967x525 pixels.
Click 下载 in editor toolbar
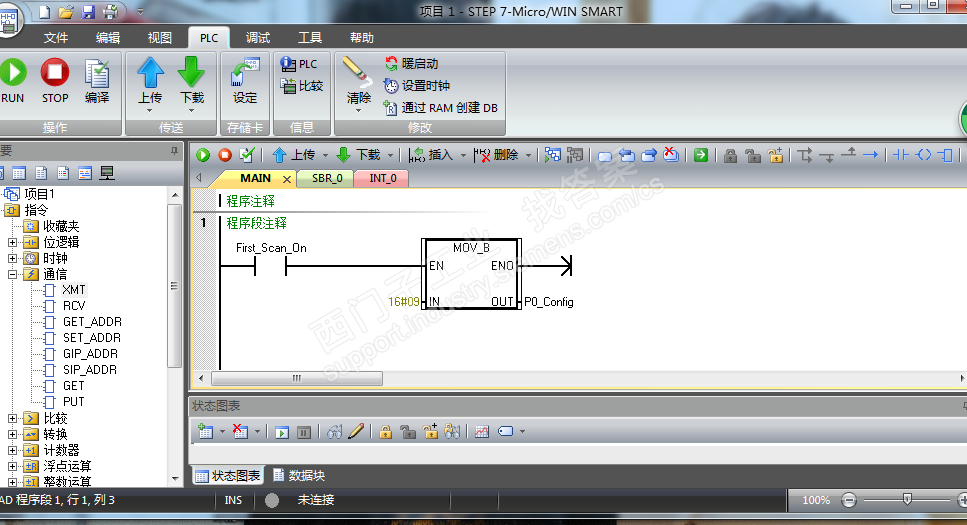(x=359, y=155)
